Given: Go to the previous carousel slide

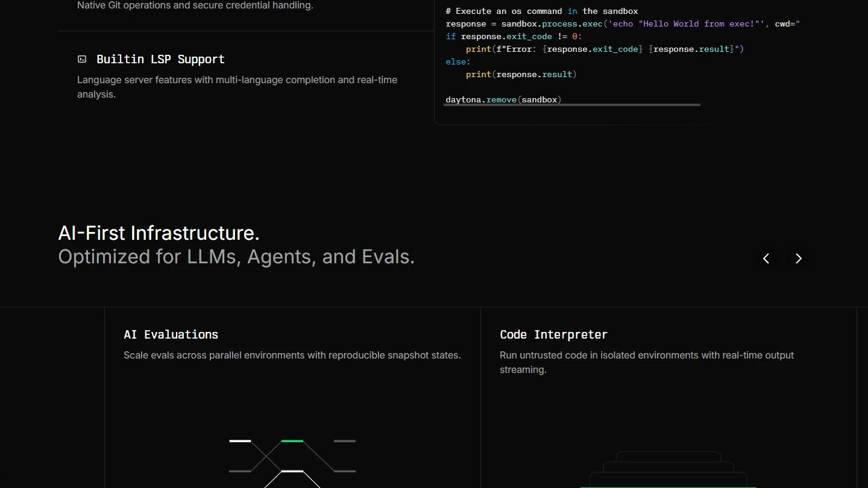Looking at the screenshot, I should click(766, 258).
